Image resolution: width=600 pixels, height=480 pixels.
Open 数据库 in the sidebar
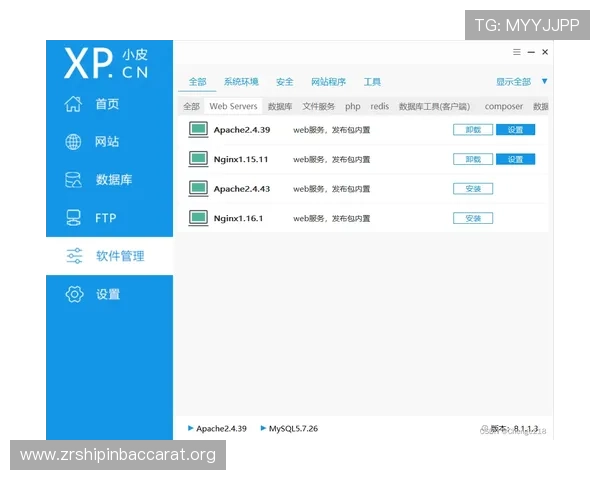[114, 180]
